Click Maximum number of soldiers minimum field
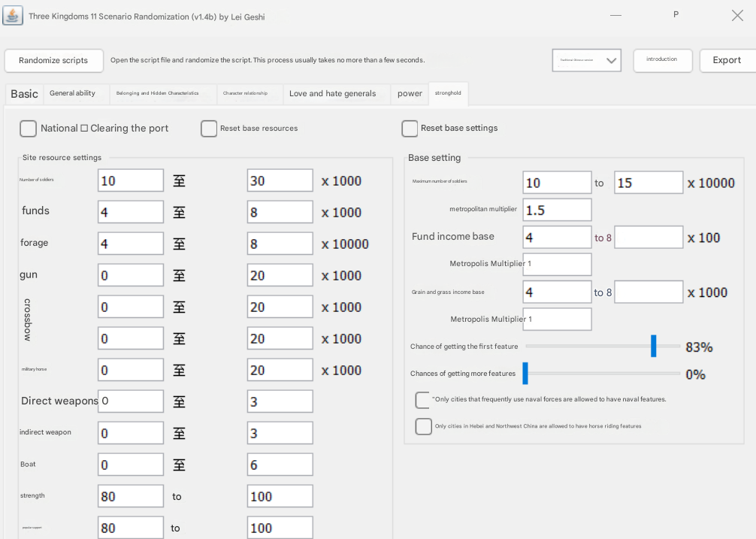756x539 pixels. [x=558, y=183]
